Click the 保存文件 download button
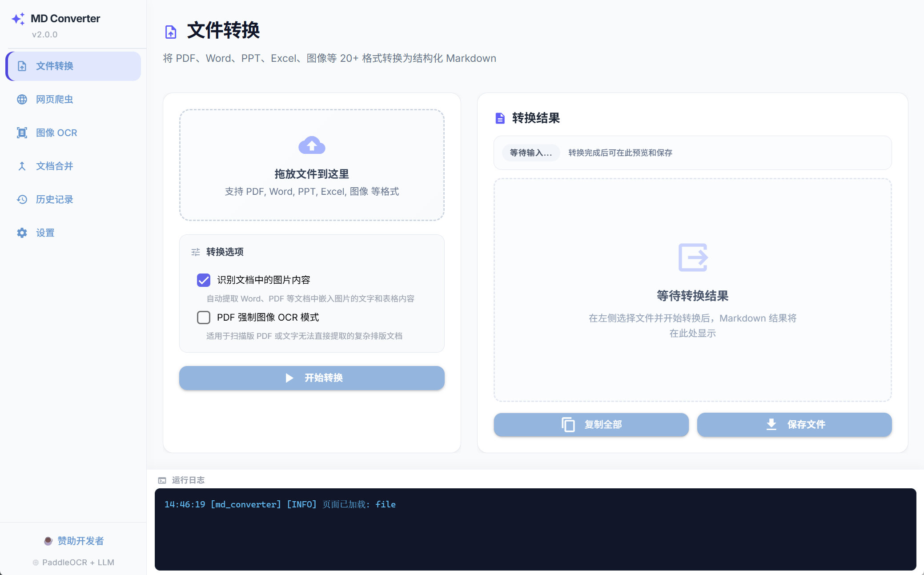 [x=794, y=424]
